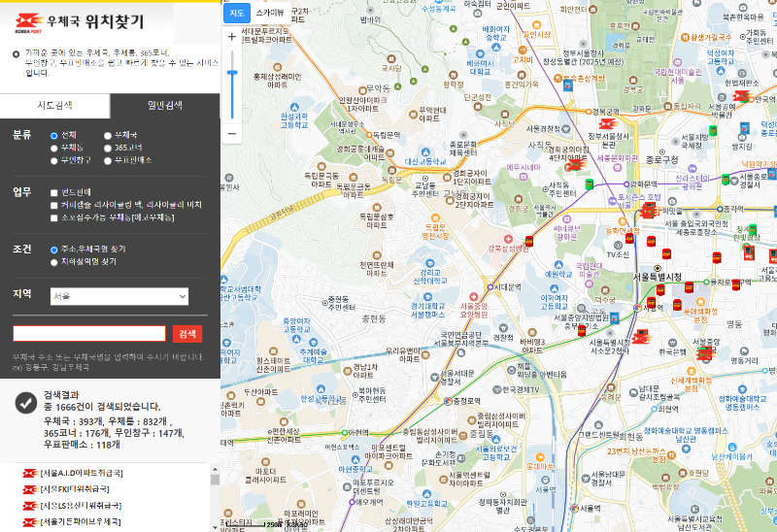The height and width of the screenshot is (532, 777).
Task: Click the post office marker at 경희궁의아침 4단지아파트
Action: [575, 164]
